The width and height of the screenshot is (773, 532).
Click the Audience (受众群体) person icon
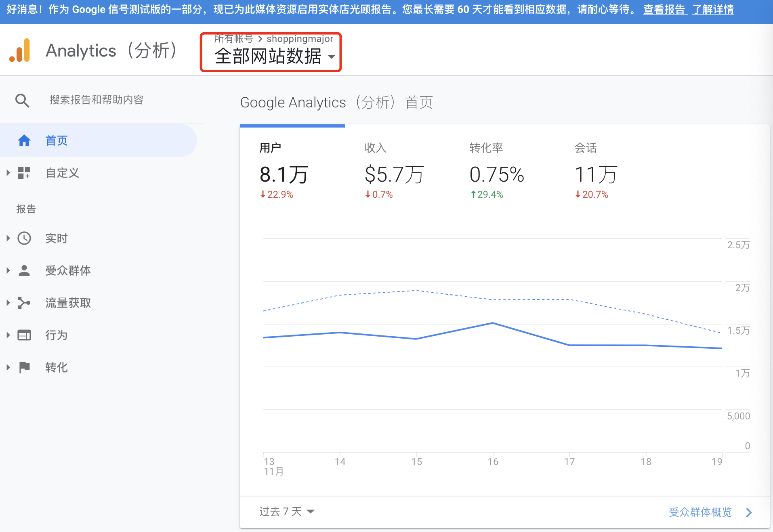(x=24, y=270)
